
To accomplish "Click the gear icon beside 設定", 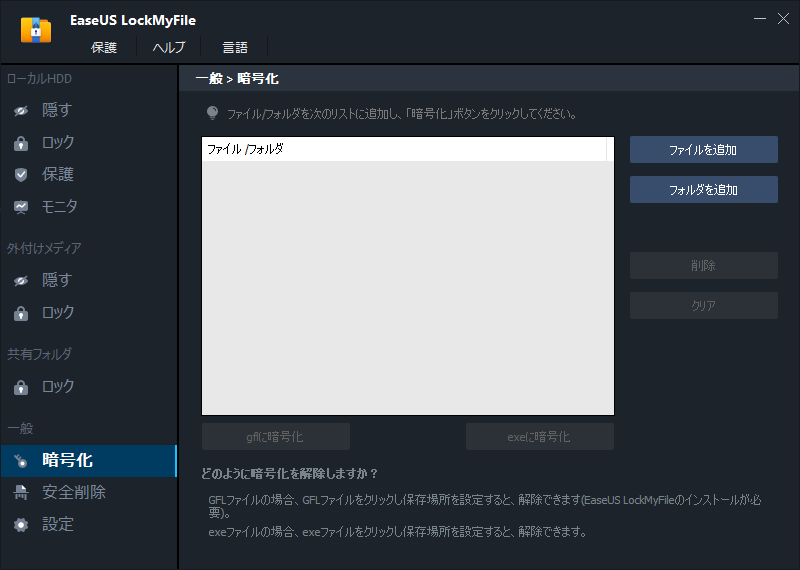I will click(21, 525).
